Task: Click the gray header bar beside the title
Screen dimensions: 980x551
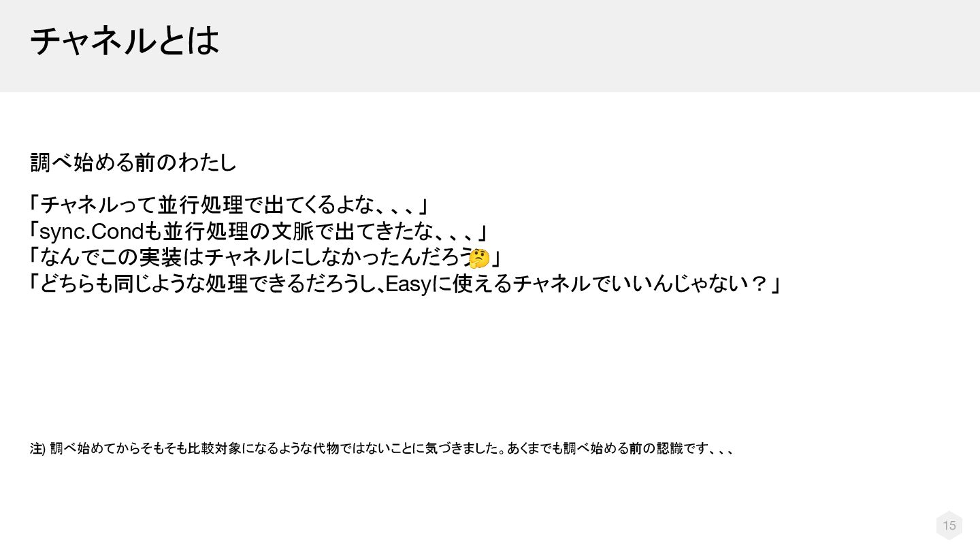Action: tap(599, 46)
